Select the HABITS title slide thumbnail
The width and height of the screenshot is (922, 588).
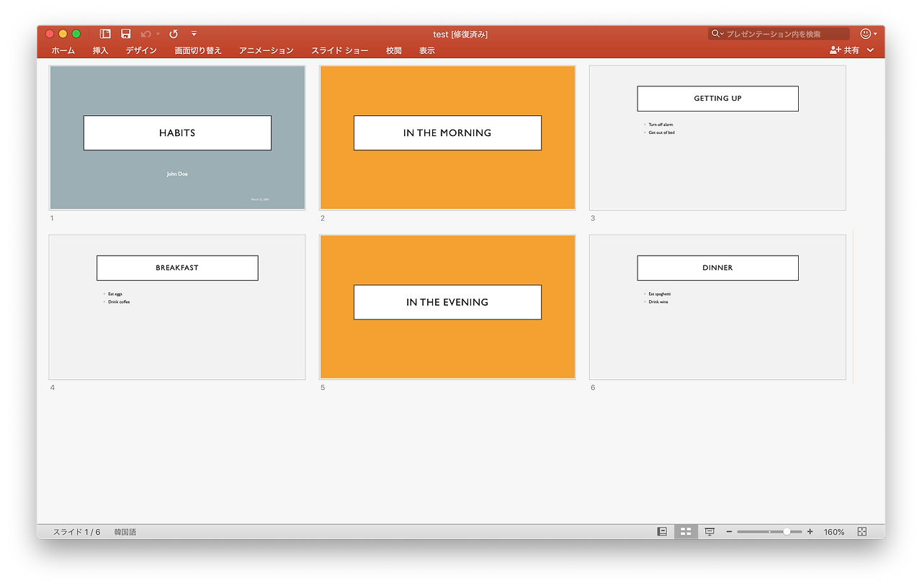(x=177, y=137)
